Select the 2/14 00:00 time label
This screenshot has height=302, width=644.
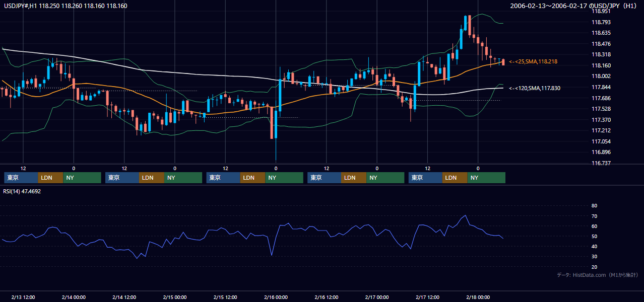pyautogui.click(x=74, y=297)
